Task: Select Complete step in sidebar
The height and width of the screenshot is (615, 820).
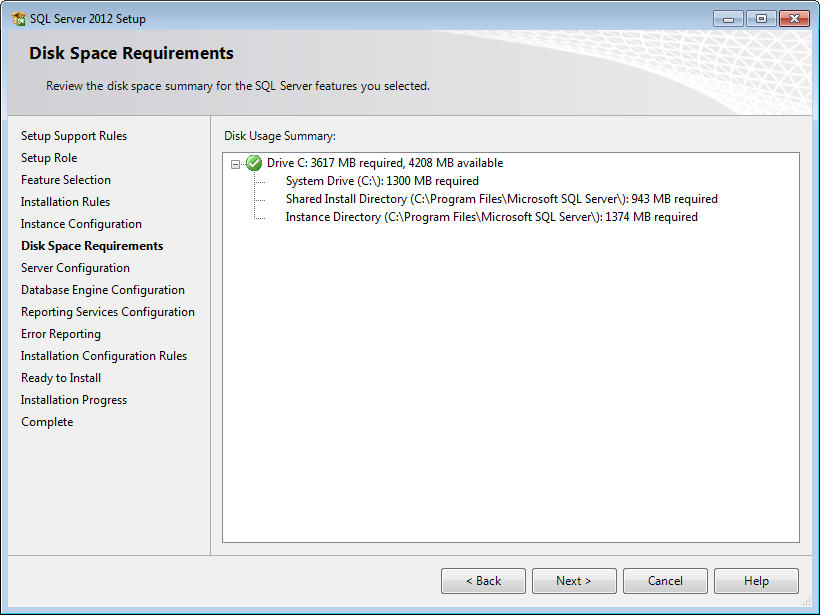Action: [47, 422]
